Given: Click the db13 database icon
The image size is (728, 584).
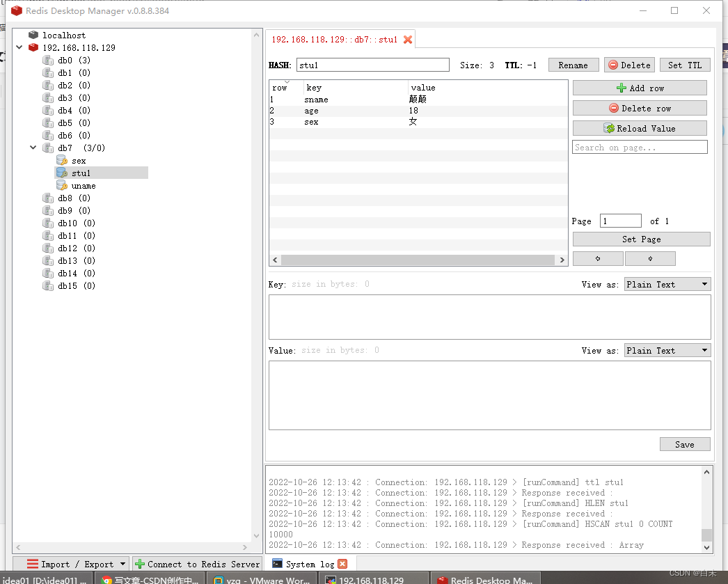Looking at the screenshot, I should point(48,260).
